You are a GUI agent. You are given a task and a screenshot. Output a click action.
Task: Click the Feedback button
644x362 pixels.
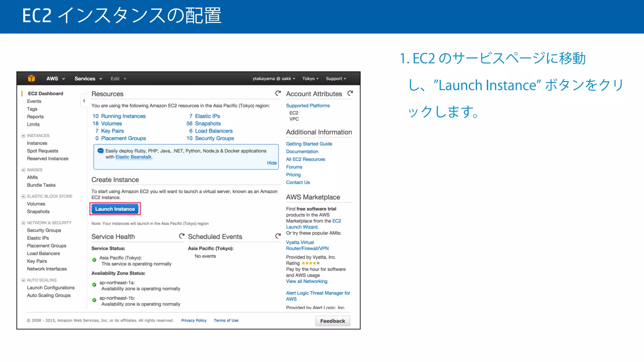point(332,321)
